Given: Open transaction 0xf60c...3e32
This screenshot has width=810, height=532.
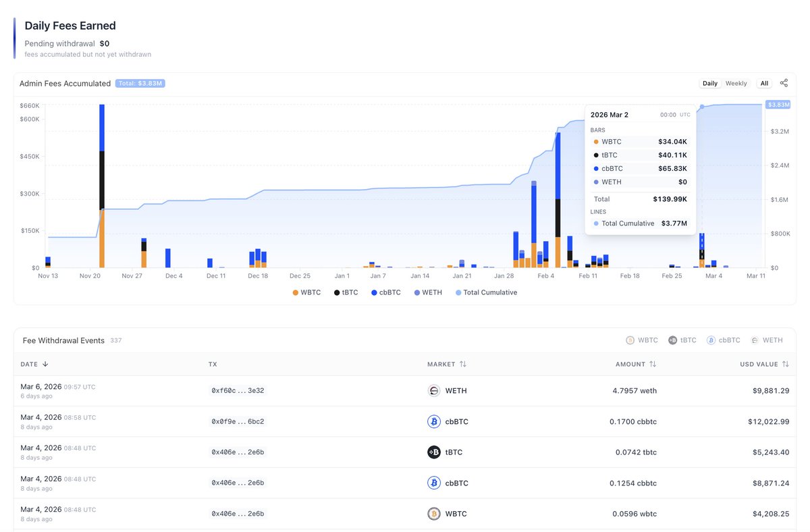Looking at the screenshot, I should [x=238, y=390].
